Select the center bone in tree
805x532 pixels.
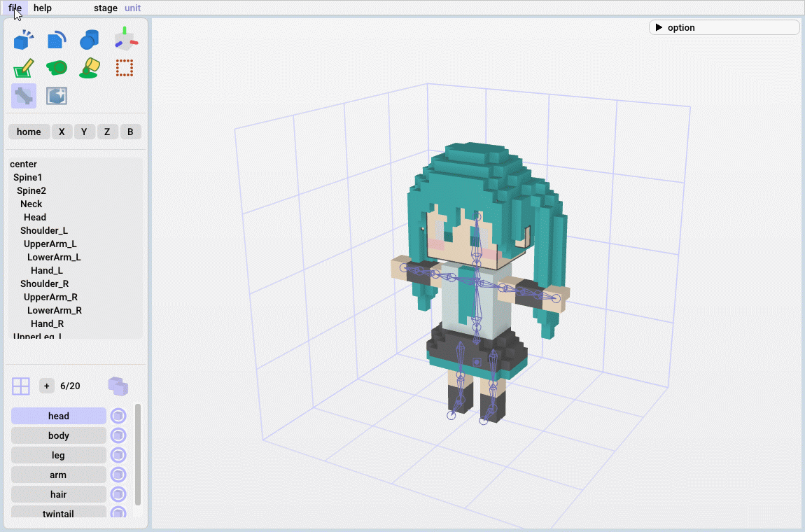click(x=24, y=164)
